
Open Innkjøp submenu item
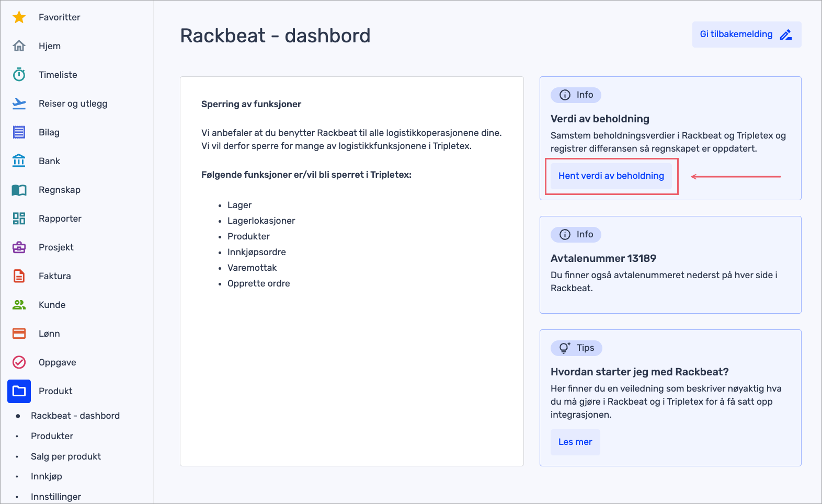(x=47, y=476)
